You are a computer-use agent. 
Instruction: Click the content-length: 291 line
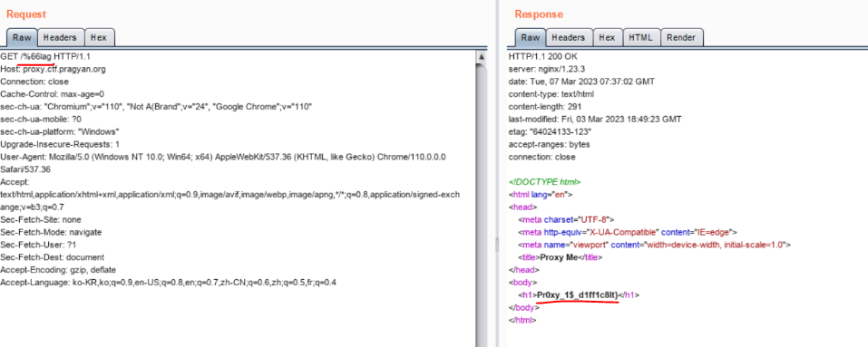(x=545, y=107)
